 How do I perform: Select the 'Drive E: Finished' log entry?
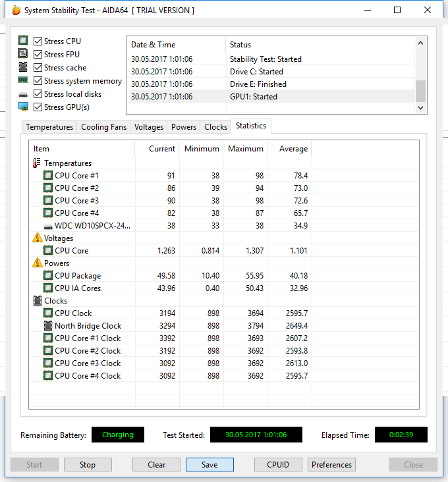click(x=271, y=84)
